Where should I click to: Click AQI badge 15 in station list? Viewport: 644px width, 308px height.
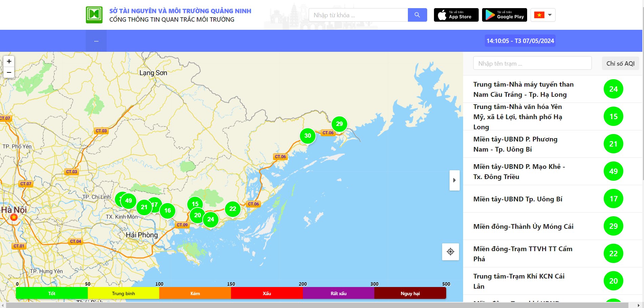click(x=614, y=116)
